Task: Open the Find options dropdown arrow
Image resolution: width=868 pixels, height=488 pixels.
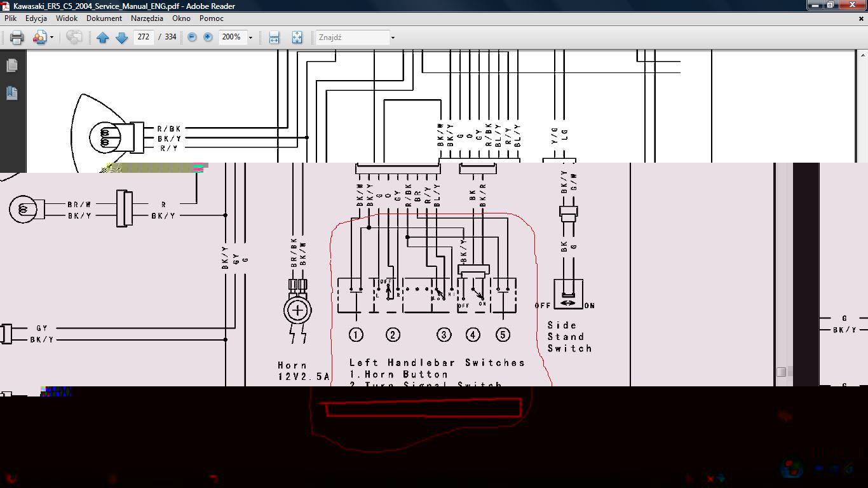Action: tap(393, 37)
